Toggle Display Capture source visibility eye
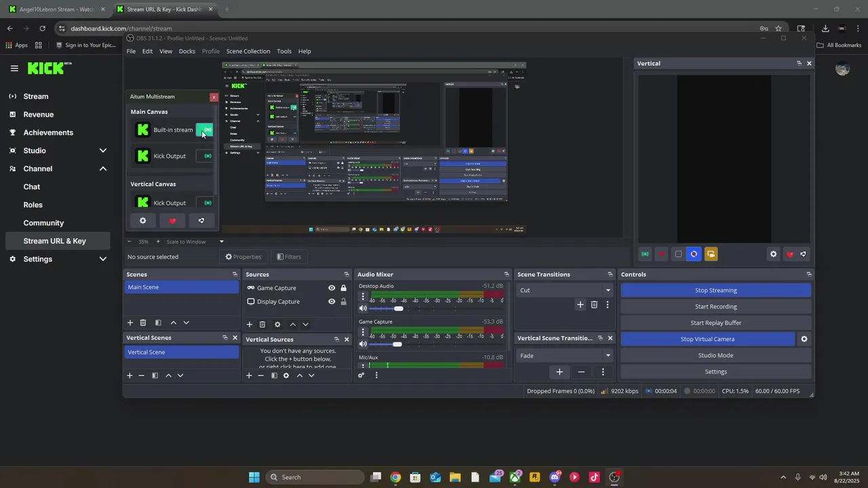The width and height of the screenshot is (868, 488). coord(332,302)
